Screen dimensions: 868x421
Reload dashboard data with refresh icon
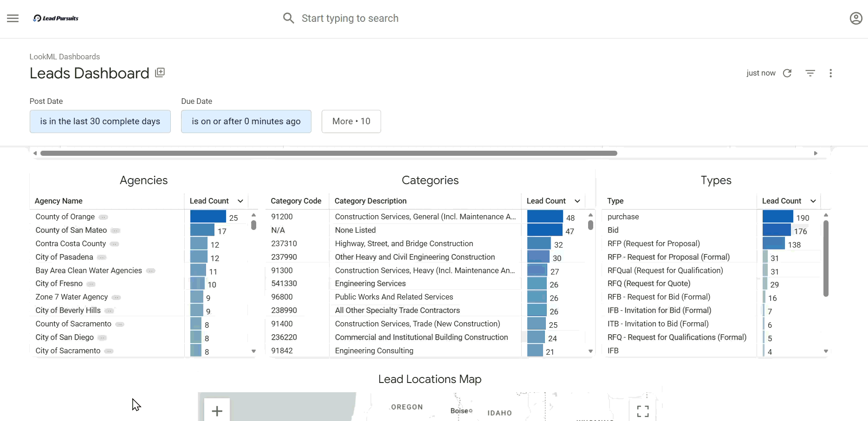tap(787, 73)
